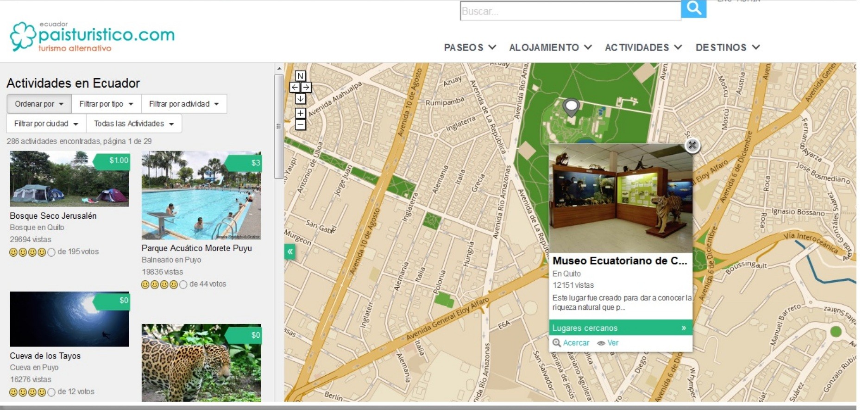The height and width of the screenshot is (410, 868).
Task: Zoom out the map with minus
Action: 300,125
